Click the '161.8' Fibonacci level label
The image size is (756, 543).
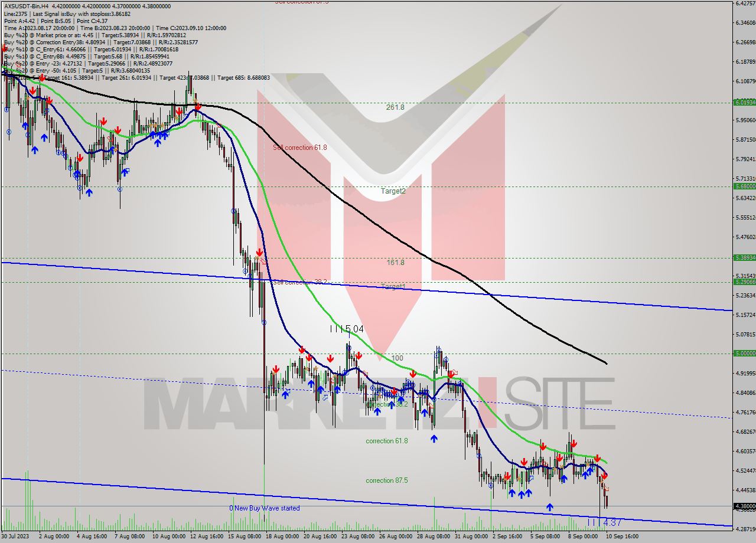395,263
